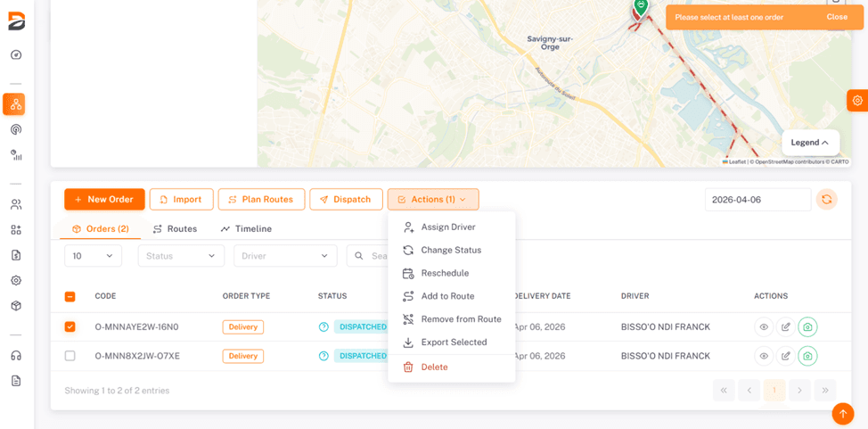Click order code O-MNNAYE2W-16N0
This screenshot has height=429, width=868.
(136, 327)
